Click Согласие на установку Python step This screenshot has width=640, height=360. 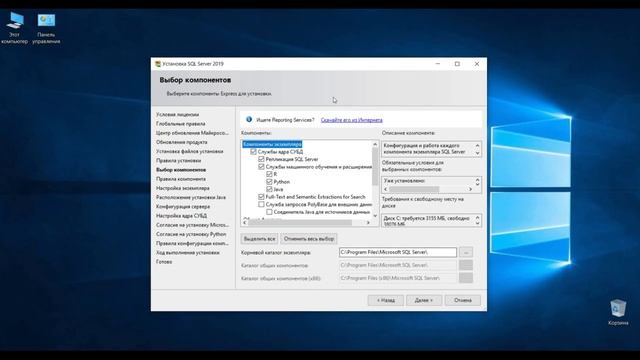pos(191,234)
